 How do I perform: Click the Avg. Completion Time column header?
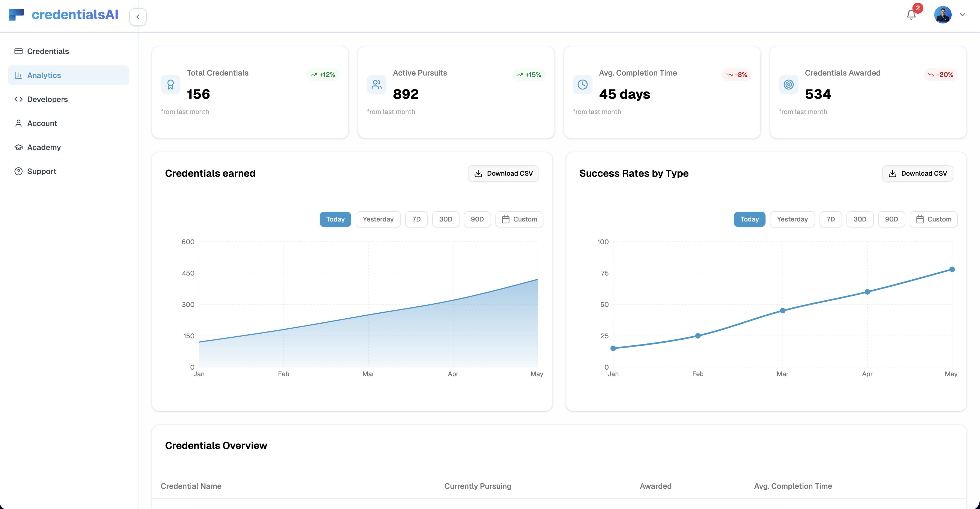click(x=793, y=486)
